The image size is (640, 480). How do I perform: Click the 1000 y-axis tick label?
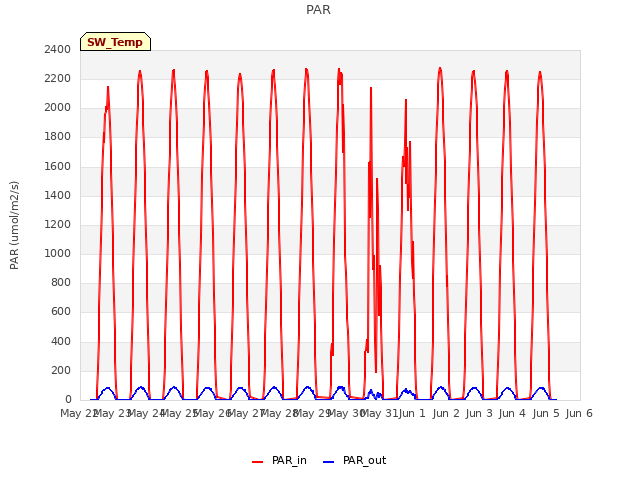pos(58,253)
